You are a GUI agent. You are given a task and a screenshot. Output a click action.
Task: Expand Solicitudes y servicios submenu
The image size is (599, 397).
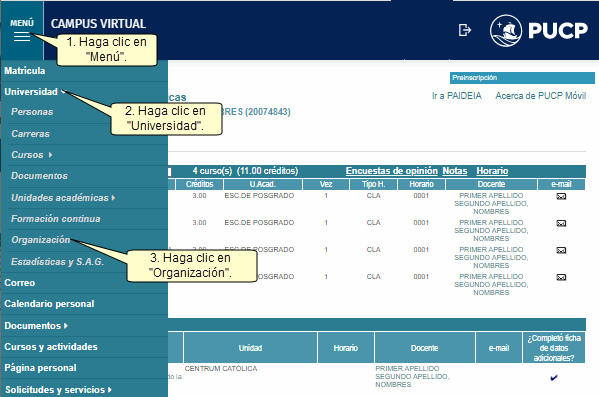[110, 390]
